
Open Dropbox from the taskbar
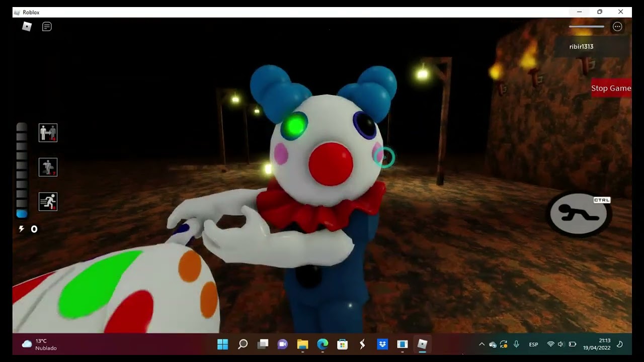point(382,344)
